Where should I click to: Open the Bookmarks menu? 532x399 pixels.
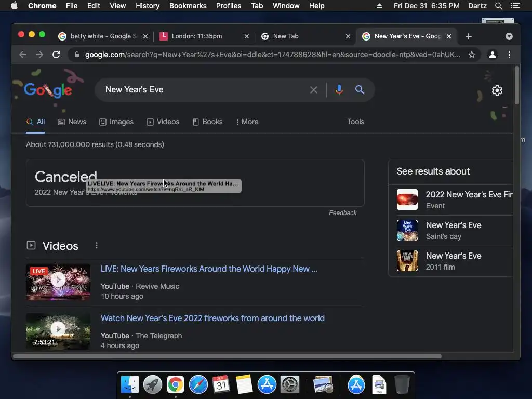tap(188, 6)
